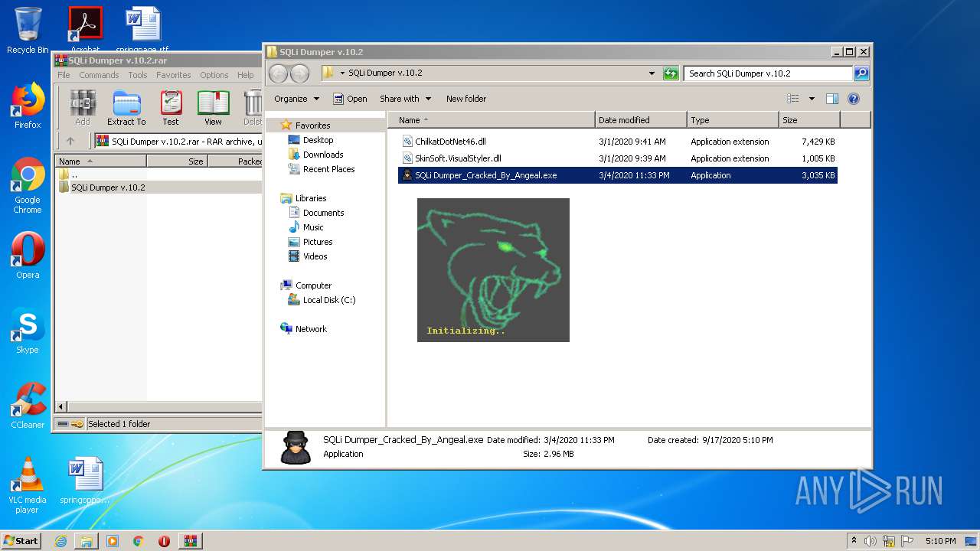Screen dimensions: 980x551
Task: Open Explorer Help icon
Action: point(854,99)
